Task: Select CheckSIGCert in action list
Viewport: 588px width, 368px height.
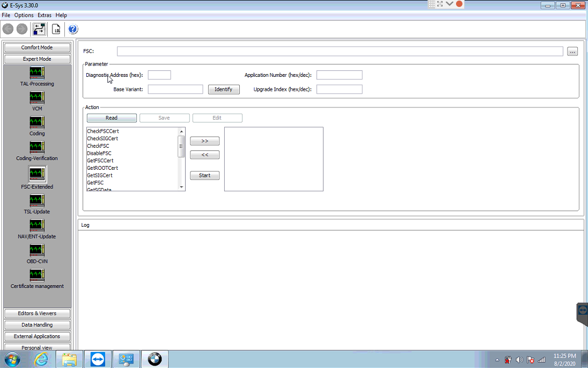Action: [x=102, y=139]
